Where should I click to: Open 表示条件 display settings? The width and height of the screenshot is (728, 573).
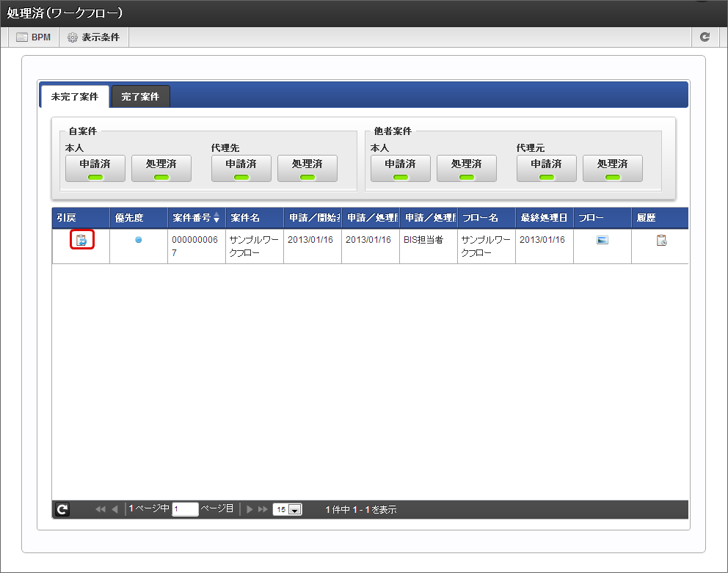[x=93, y=37]
